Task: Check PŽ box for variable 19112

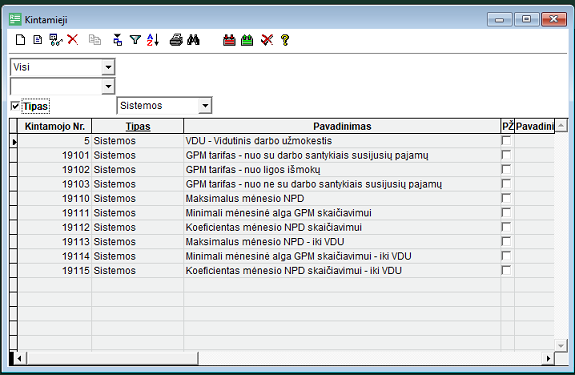Action: tap(506, 227)
